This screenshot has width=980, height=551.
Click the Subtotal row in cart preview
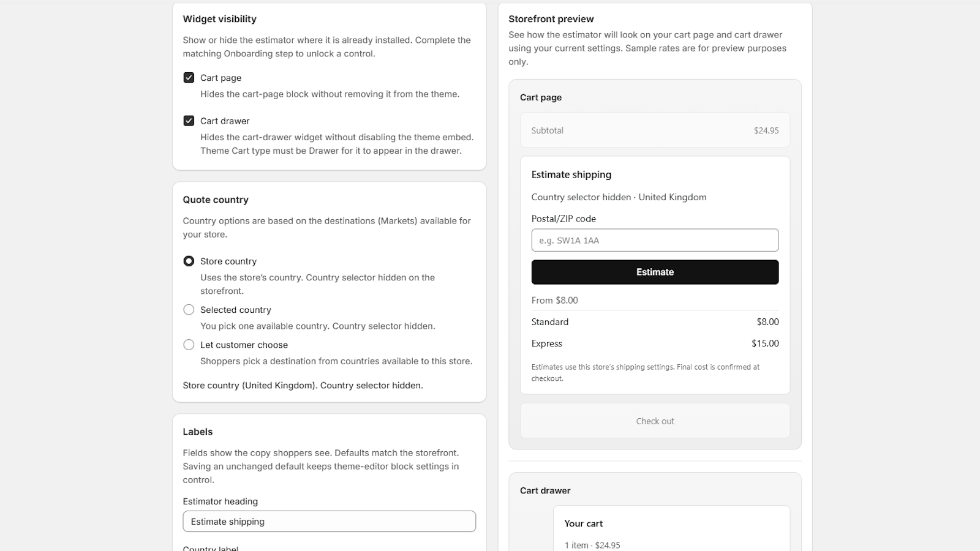(x=655, y=130)
